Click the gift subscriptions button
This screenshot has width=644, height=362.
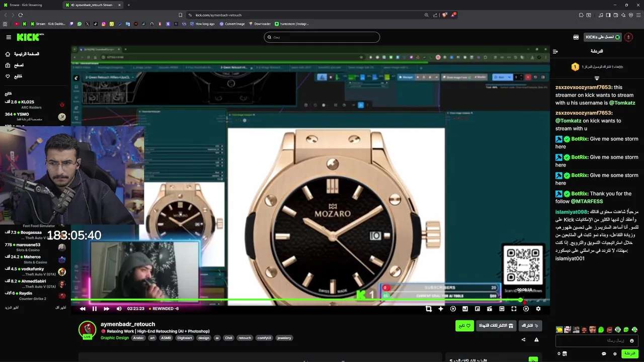point(497,326)
